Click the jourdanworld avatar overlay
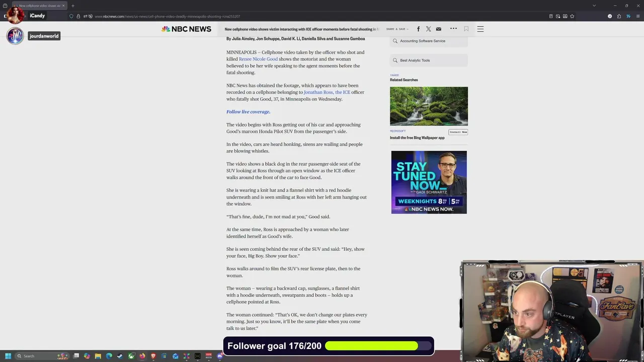 15,36
